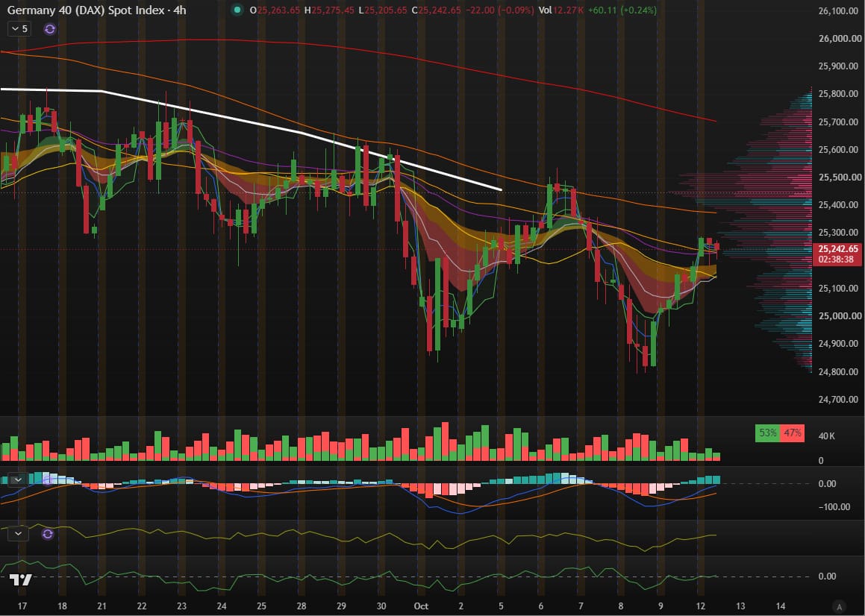Viewport: 865px width, 616px height.
Task: Click date 30 on the time axis
Action: coord(381,606)
